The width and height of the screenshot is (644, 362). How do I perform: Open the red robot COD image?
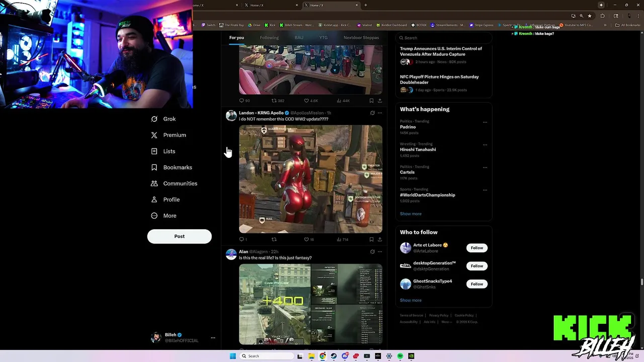pyautogui.click(x=310, y=179)
